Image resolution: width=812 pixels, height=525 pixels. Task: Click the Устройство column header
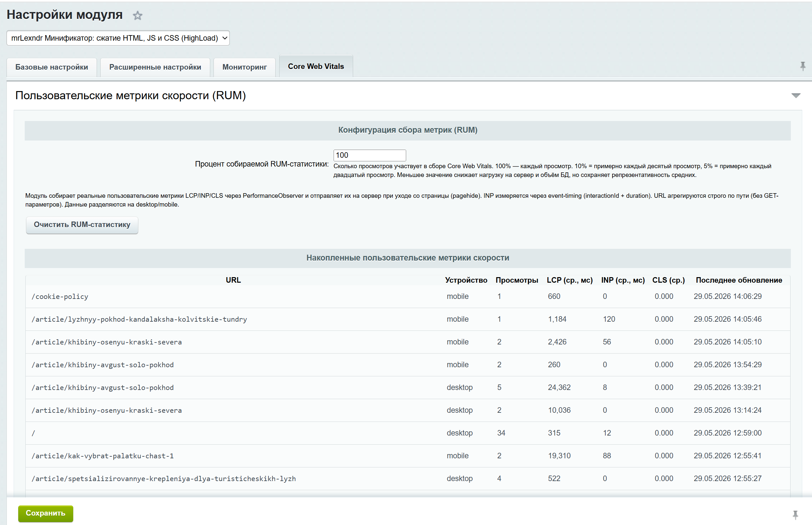click(x=466, y=280)
